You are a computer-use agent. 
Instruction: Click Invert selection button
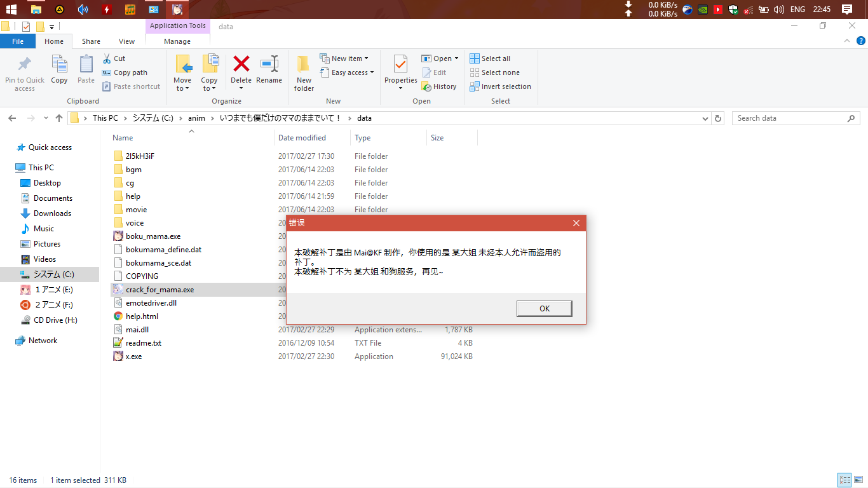[x=500, y=86]
